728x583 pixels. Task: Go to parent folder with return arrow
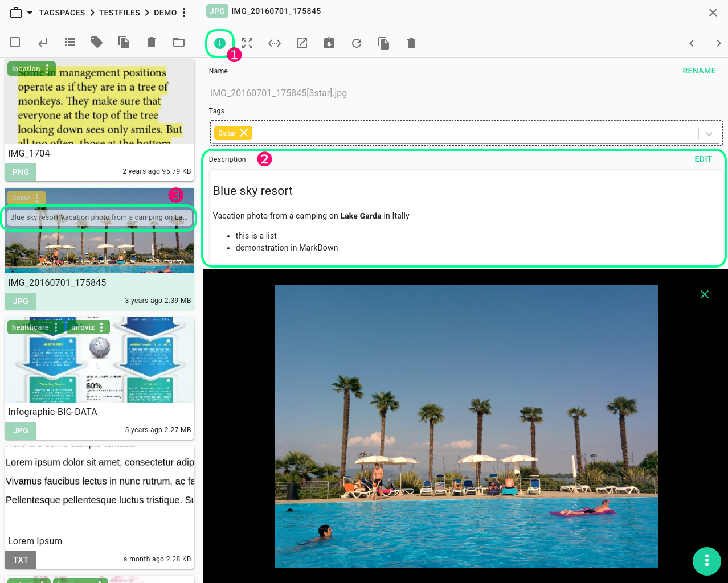click(43, 42)
